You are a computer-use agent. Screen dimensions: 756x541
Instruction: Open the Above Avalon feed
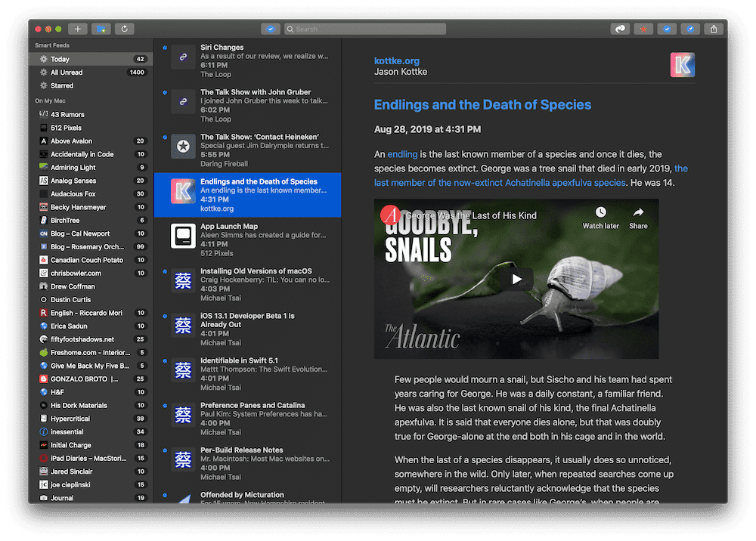click(91, 141)
